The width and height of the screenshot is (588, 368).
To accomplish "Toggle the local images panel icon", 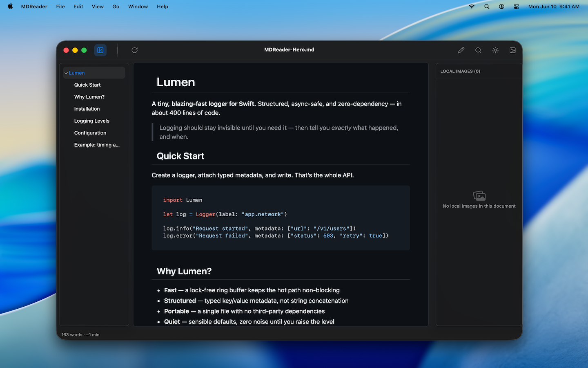I will (512, 50).
